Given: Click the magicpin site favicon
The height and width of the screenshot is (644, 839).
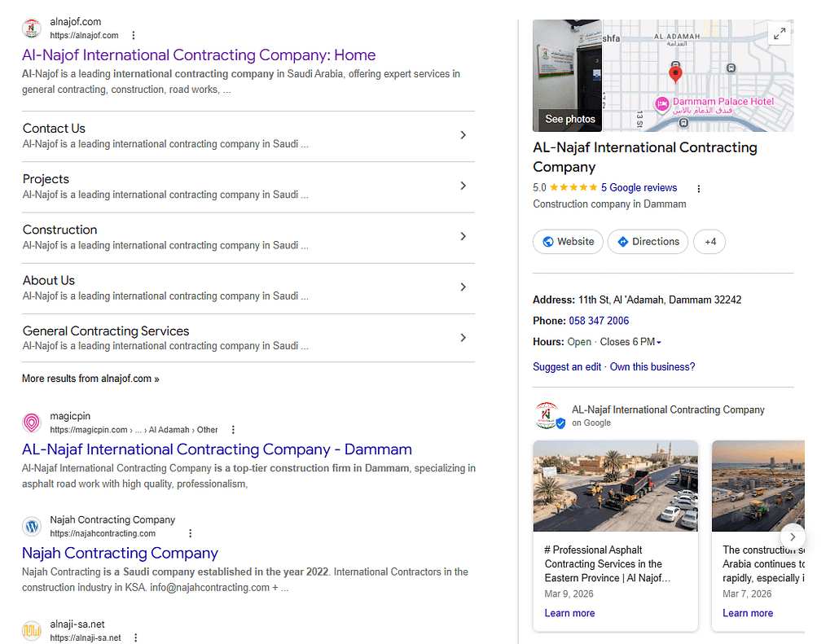Looking at the screenshot, I should [32, 423].
